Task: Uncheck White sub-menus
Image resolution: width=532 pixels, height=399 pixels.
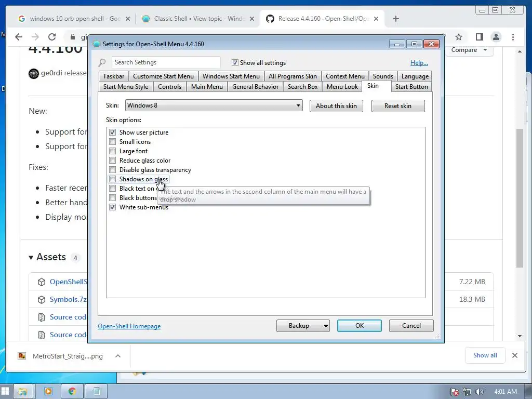Action: (112, 207)
